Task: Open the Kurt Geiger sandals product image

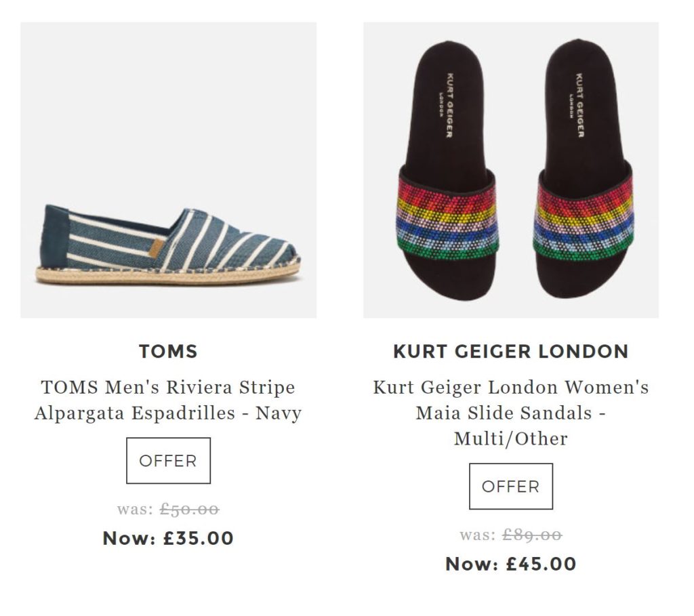Action: [511, 170]
